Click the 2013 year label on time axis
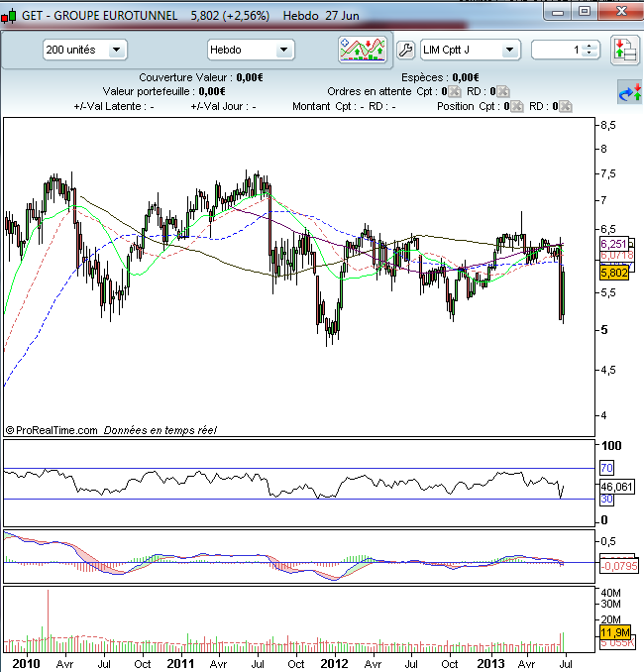The width and height of the screenshot is (644, 672). (490, 664)
